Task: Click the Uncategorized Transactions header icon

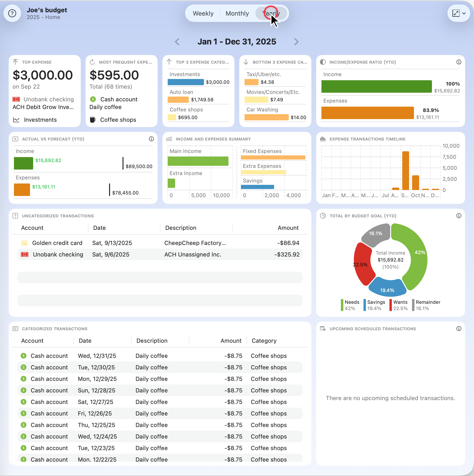Action: click(x=15, y=216)
